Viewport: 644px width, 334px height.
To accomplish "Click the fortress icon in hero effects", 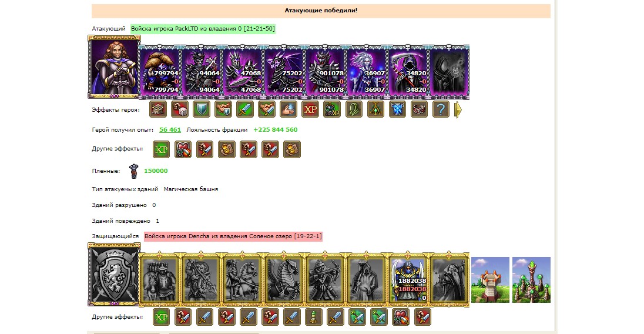I will point(158,110).
